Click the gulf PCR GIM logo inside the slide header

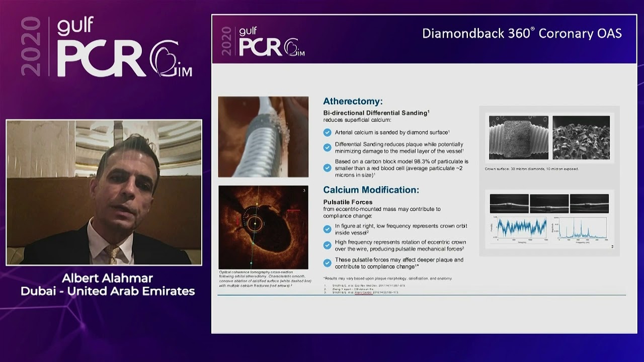click(264, 40)
